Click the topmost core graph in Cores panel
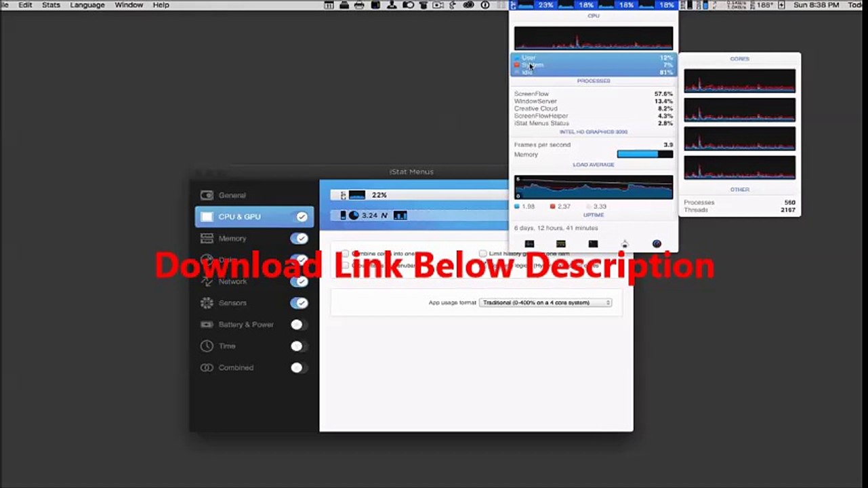The image size is (868, 488). coord(740,80)
